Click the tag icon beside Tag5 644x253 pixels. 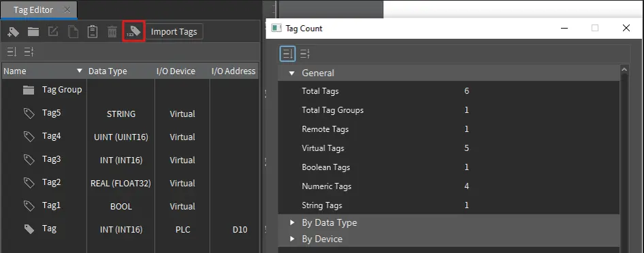click(x=29, y=114)
